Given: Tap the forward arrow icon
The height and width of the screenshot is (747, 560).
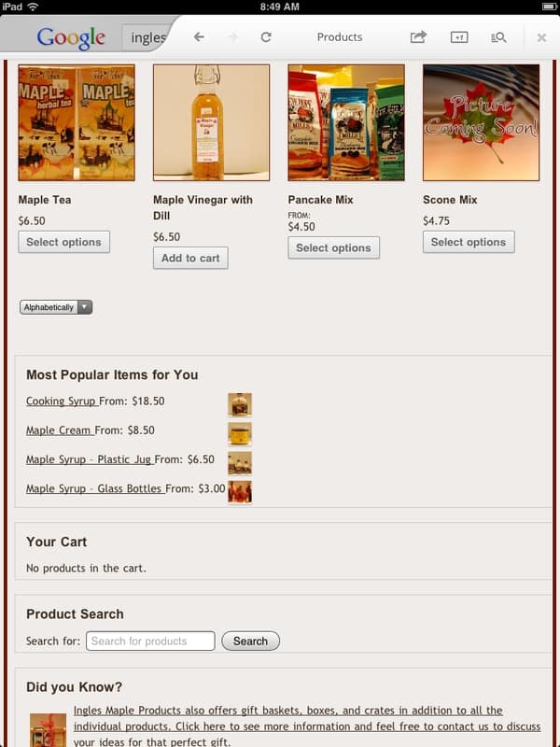Looking at the screenshot, I should tap(232, 37).
